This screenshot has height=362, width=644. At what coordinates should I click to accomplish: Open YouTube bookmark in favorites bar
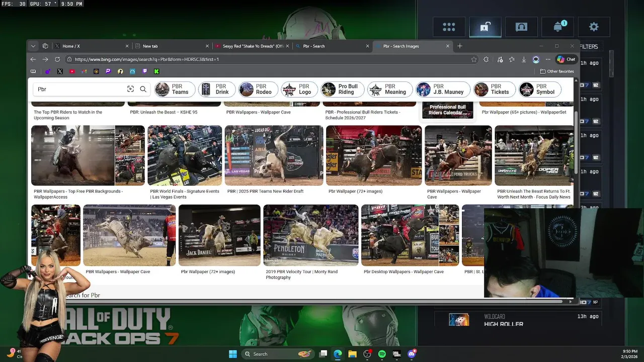point(72,71)
